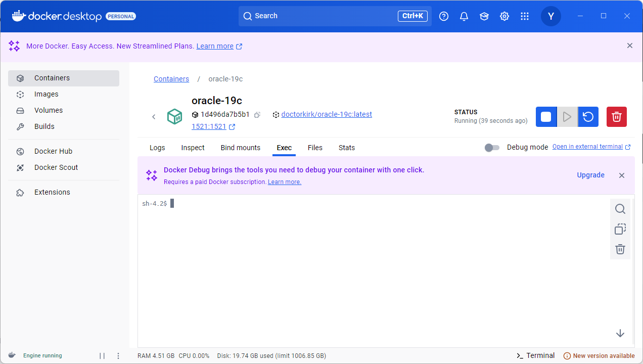Switch to the Files tab
This screenshot has height=364, width=643.
[315, 148]
